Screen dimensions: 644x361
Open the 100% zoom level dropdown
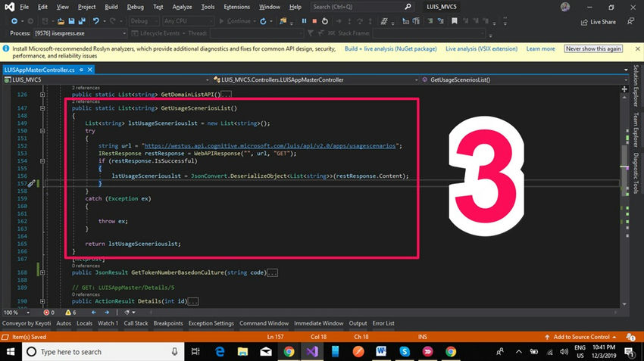tap(27, 312)
